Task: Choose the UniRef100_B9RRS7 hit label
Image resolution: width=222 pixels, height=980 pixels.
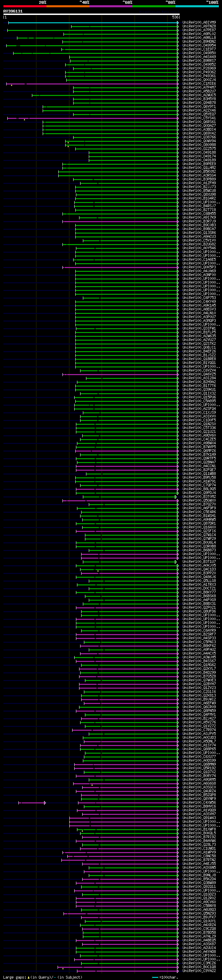Action: 199,60
